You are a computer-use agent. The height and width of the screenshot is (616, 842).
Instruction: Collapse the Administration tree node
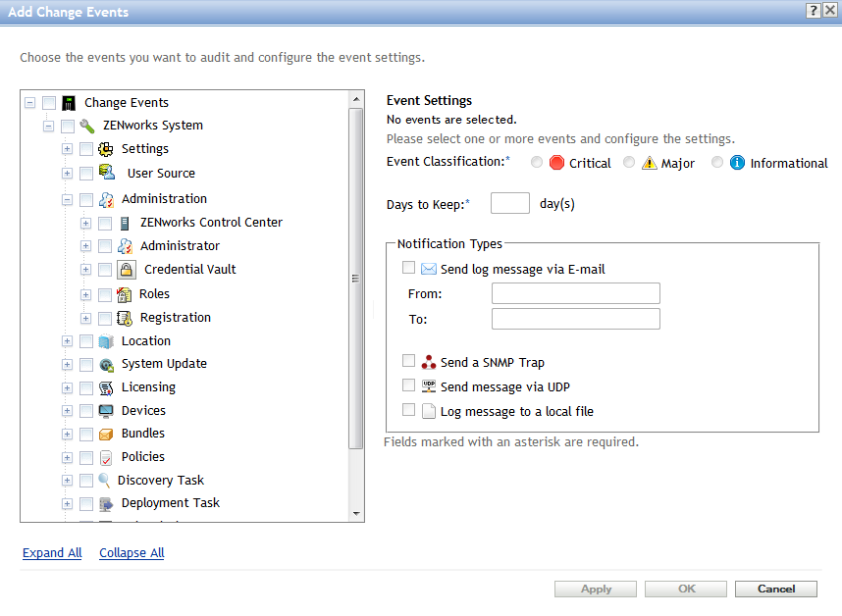click(68, 199)
